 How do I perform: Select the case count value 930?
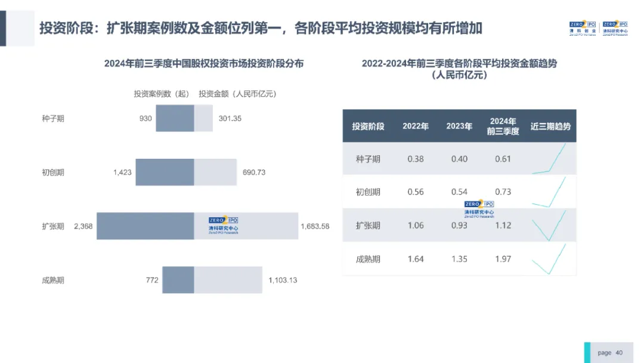click(x=145, y=118)
